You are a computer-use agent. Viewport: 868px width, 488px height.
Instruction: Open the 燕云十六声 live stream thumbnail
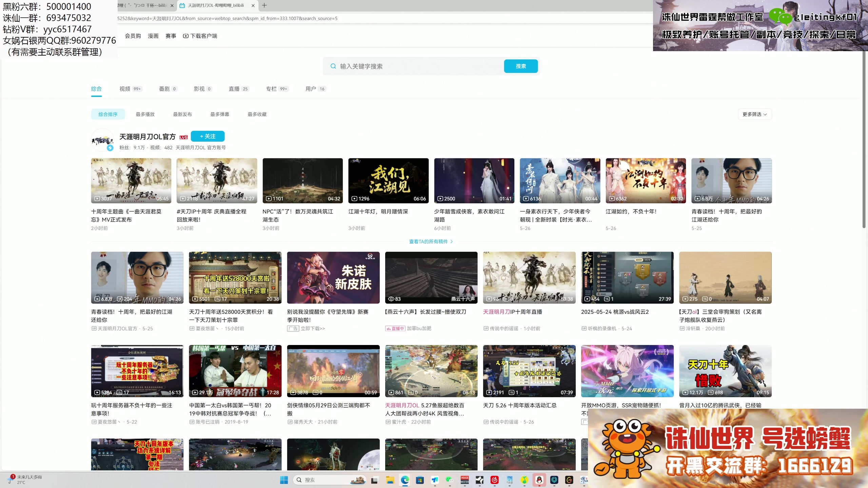tap(431, 278)
